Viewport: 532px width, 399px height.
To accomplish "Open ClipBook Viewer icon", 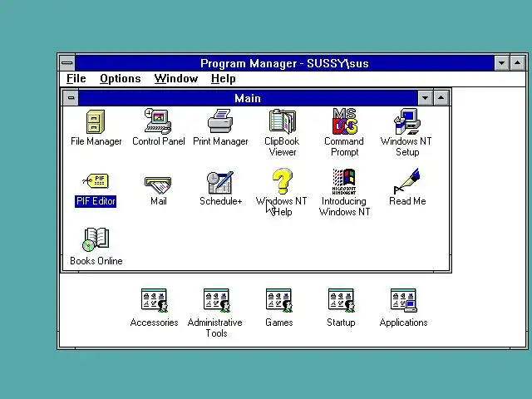I will pyautogui.click(x=283, y=121).
